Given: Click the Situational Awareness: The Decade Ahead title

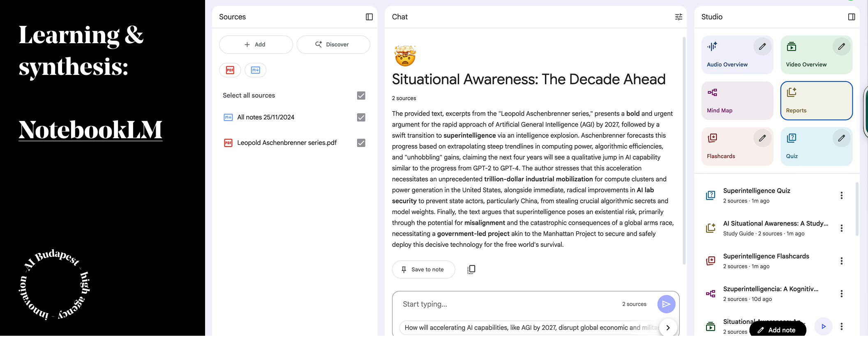Looking at the screenshot, I should pyautogui.click(x=529, y=79).
